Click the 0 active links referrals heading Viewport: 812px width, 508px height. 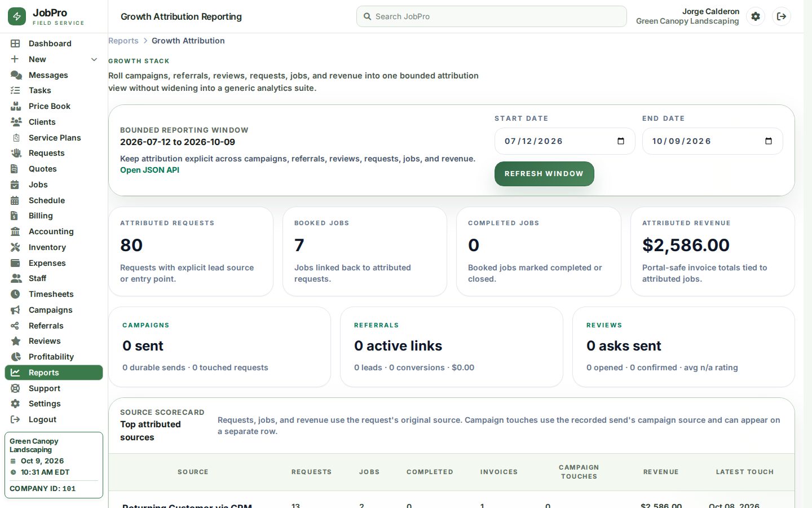pos(398,346)
